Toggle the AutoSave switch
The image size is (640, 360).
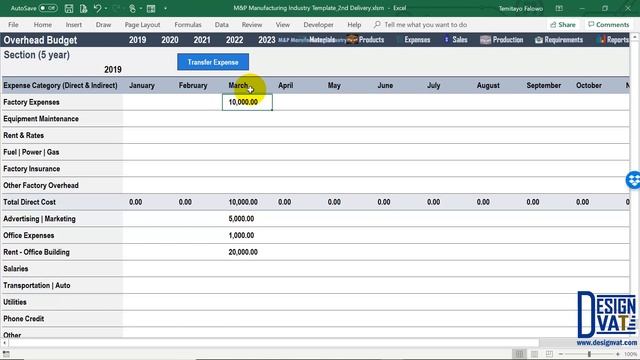coord(48,8)
